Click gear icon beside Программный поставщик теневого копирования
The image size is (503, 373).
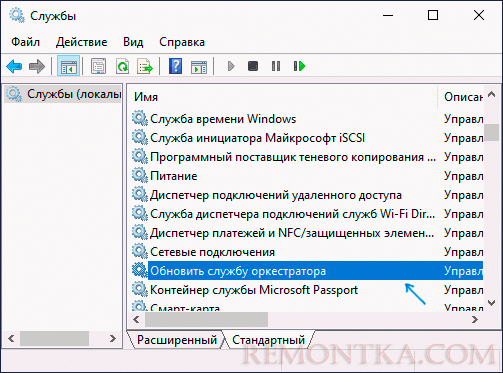(139, 156)
